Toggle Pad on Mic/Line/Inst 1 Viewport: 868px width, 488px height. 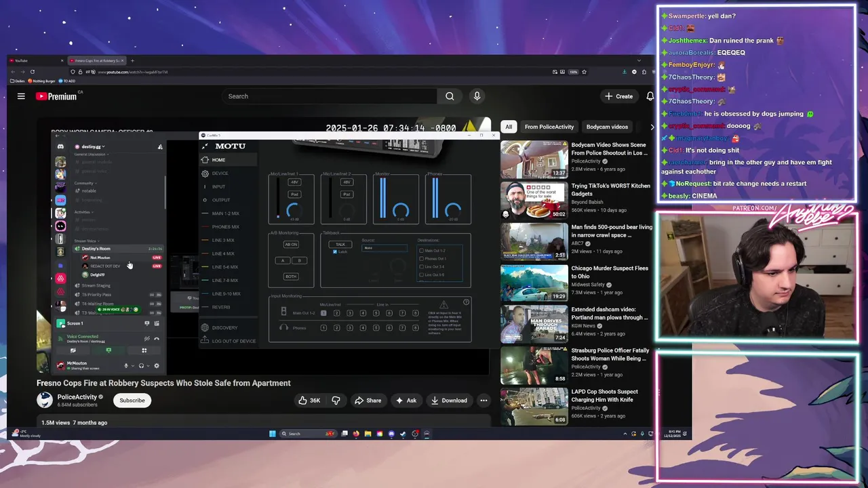[x=294, y=195]
